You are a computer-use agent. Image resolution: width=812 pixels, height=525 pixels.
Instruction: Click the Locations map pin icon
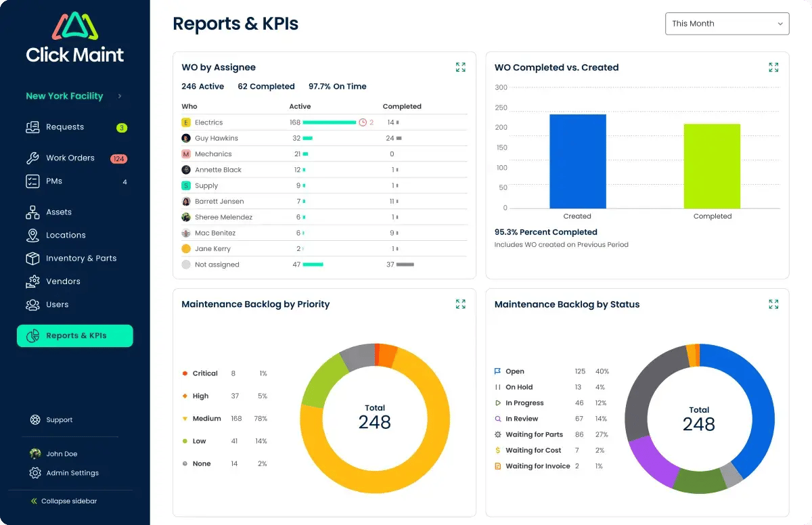click(x=32, y=235)
